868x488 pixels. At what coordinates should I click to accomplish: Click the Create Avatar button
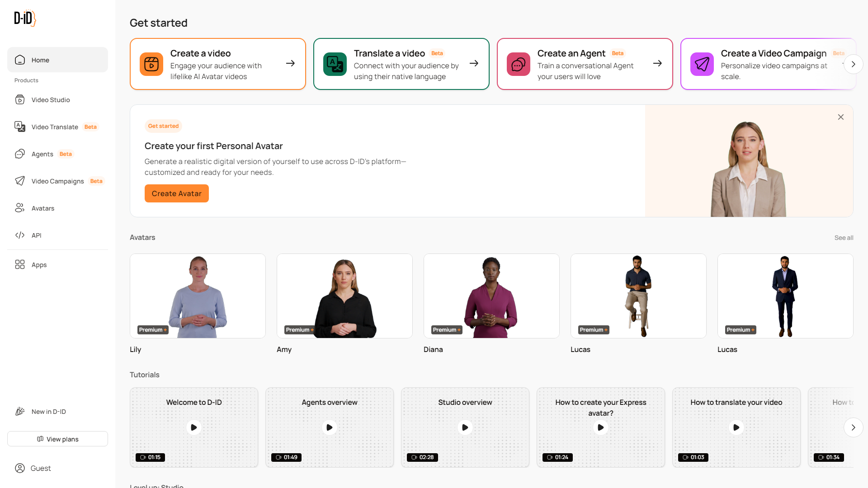point(177,193)
